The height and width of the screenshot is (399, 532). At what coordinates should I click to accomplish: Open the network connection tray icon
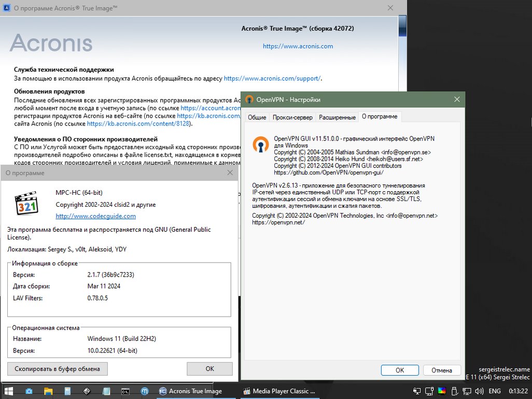pyautogui.click(x=467, y=391)
